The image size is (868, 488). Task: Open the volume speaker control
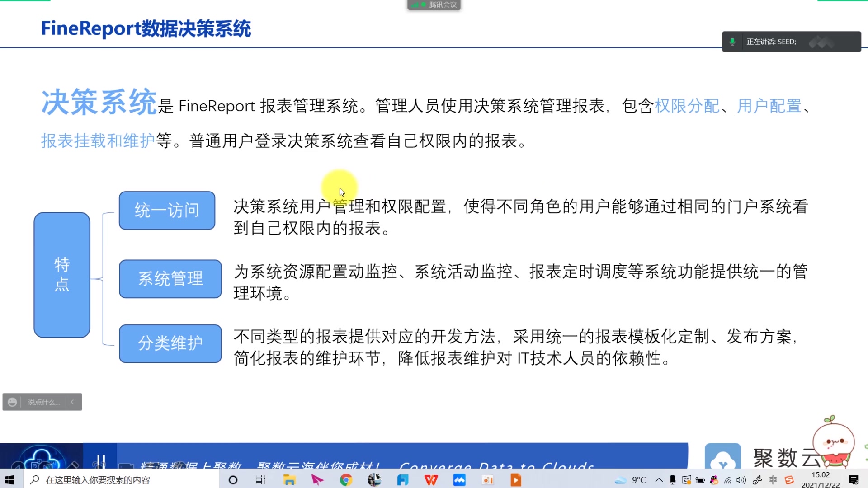tap(741, 480)
